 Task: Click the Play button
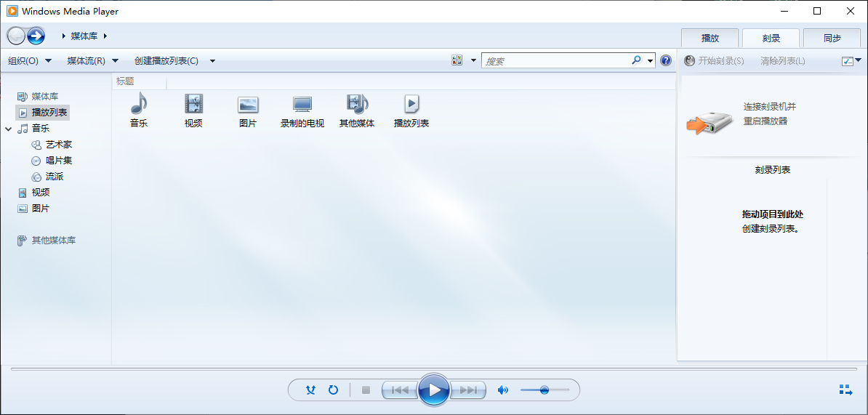[x=435, y=390]
